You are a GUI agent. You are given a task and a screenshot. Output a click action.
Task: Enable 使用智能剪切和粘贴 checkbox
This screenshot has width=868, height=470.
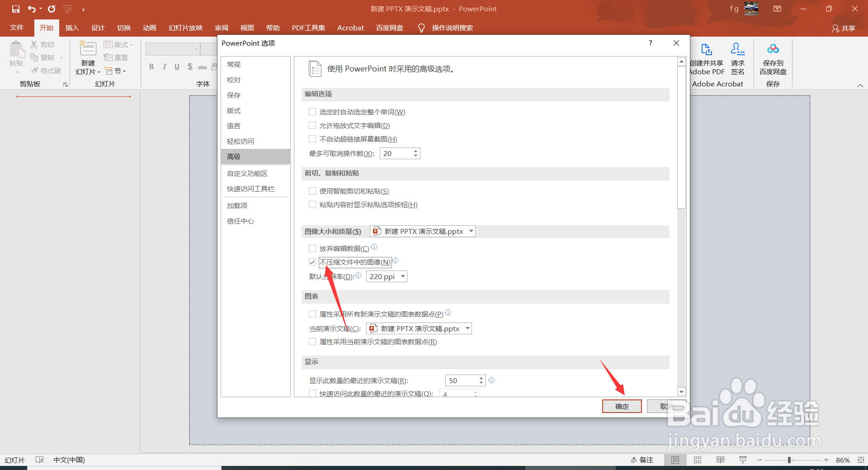[x=312, y=191]
